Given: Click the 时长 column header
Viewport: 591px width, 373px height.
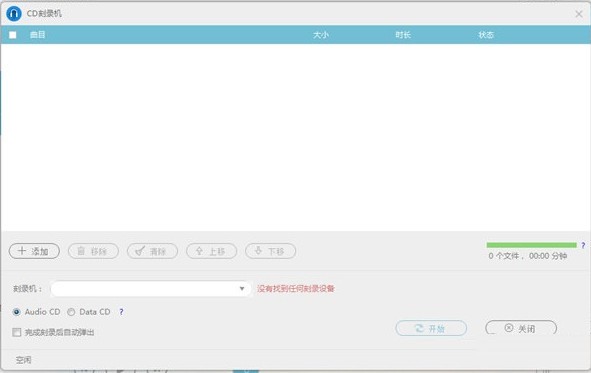Looking at the screenshot, I should click(x=403, y=35).
